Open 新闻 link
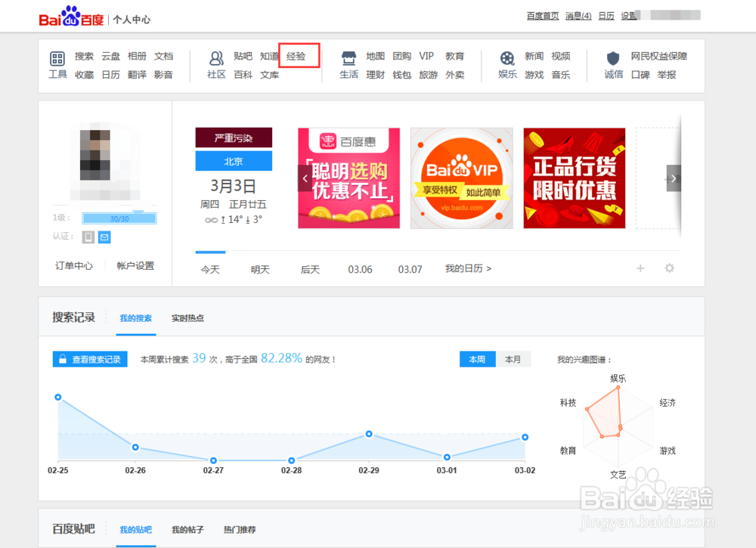The height and width of the screenshot is (548, 756). point(534,56)
